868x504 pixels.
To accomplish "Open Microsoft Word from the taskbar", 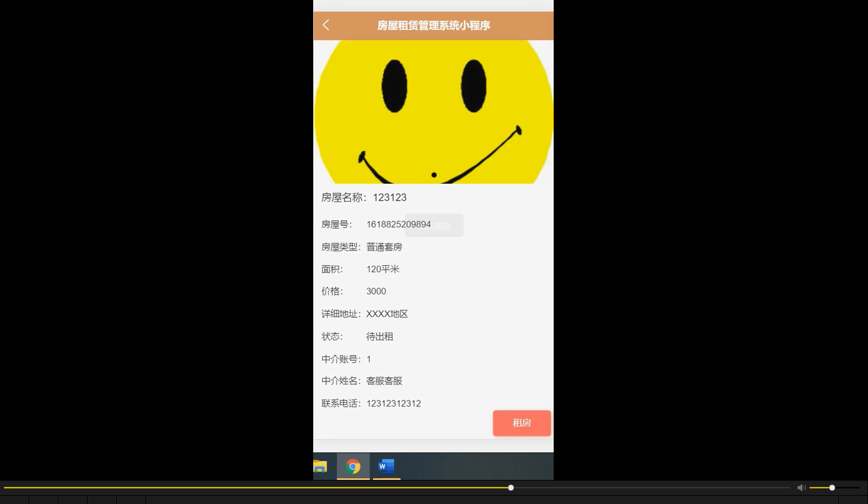I will pyautogui.click(x=386, y=466).
